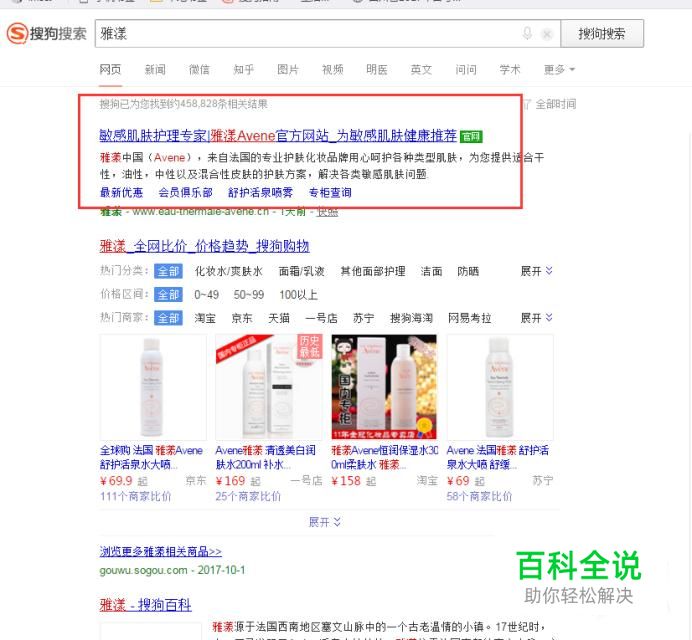The width and height of the screenshot is (692, 640).
Task: Click 111个商家比价 comparison link
Action: 135,497
